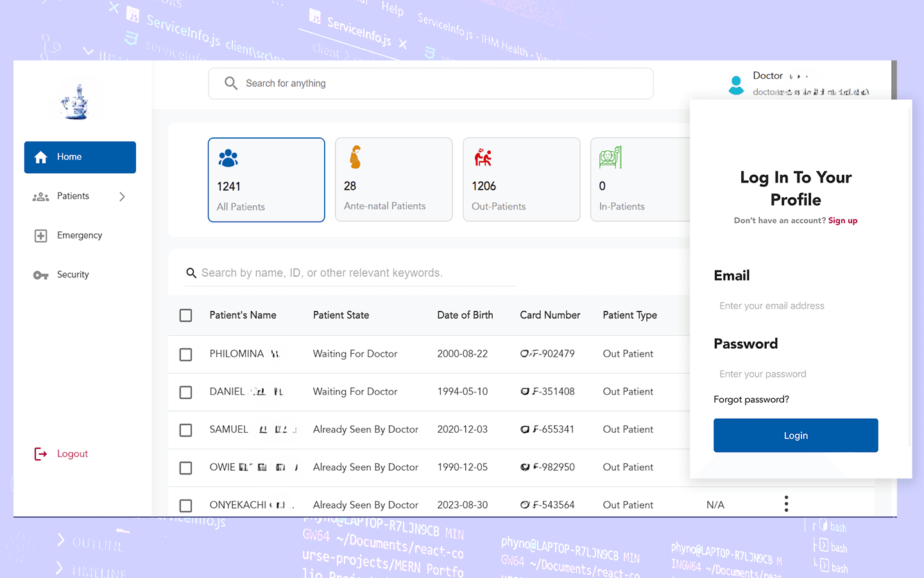This screenshot has width=924, height=578.
Task: Toggle the select-all checkbox in table header
Action: click(x=185, y=315)
